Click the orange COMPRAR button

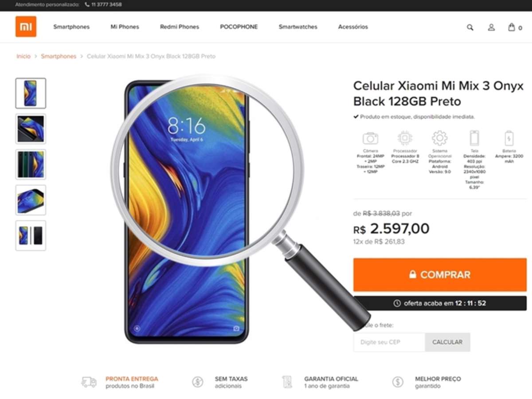pyautogui.click(x=440, y=275)
